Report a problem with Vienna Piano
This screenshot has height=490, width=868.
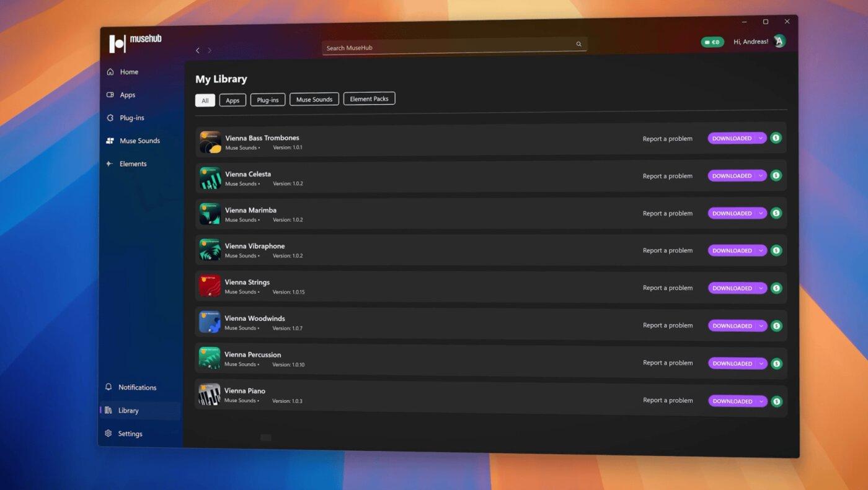(x=668, y=400)
